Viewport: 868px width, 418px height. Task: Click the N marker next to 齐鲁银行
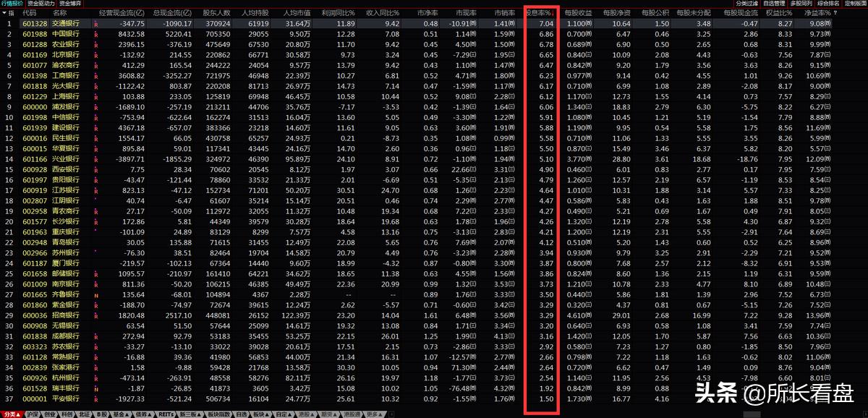pyautogui.click(x=96, y=295)
